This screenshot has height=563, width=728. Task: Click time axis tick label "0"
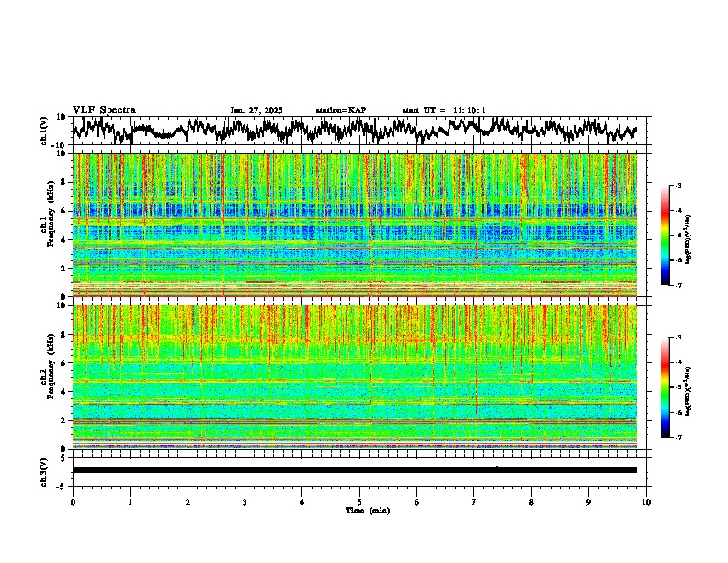[x=73, y=502]
